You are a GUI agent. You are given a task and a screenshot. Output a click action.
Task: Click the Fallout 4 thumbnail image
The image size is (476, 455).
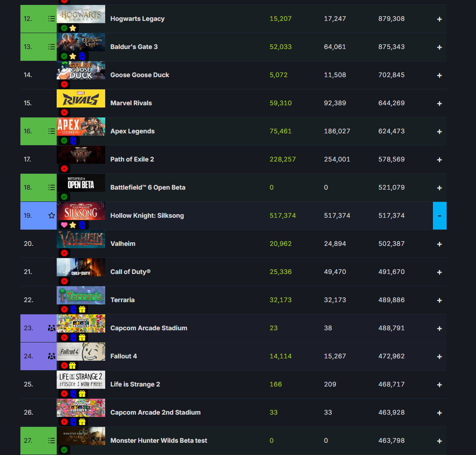point(81,352)
